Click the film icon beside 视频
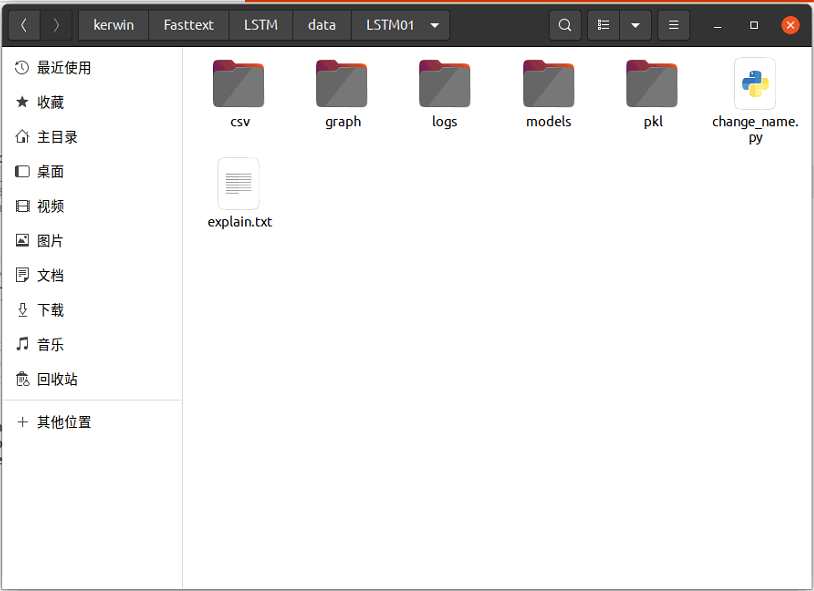 pyautogui.click(x=22, y=206)
